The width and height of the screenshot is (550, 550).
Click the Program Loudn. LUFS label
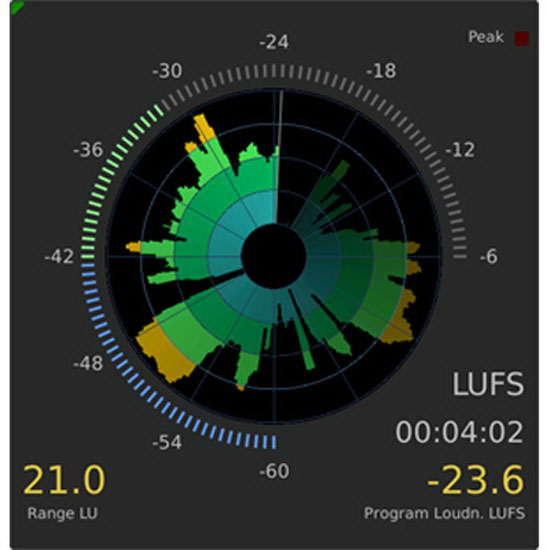pos(444,514)
